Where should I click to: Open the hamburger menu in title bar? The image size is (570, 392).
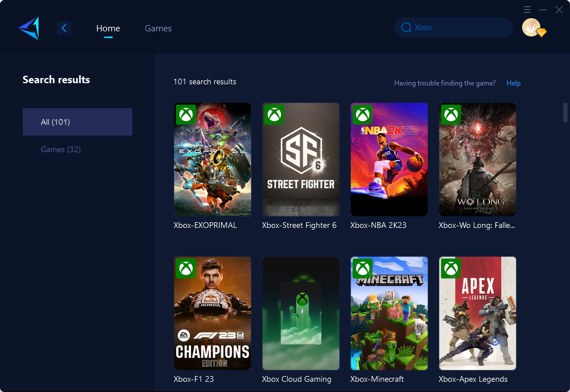pos(527,10)
